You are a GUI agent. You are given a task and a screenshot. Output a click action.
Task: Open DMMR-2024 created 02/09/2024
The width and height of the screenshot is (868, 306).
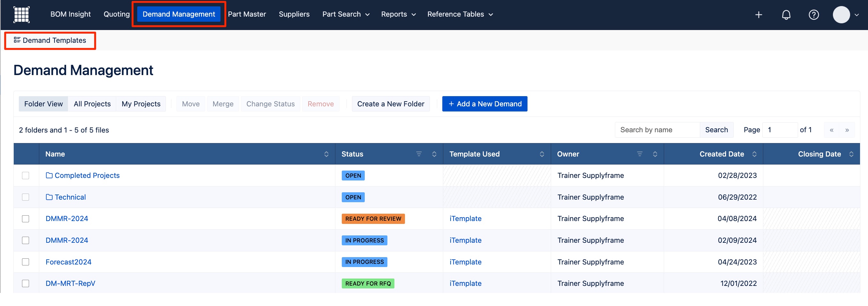click(x=67, y=240)
